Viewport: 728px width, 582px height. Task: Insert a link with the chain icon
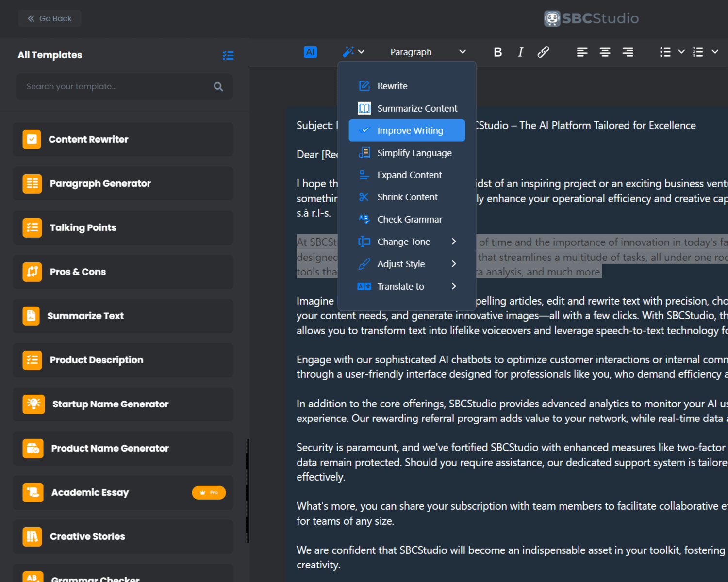pos(543,52)
